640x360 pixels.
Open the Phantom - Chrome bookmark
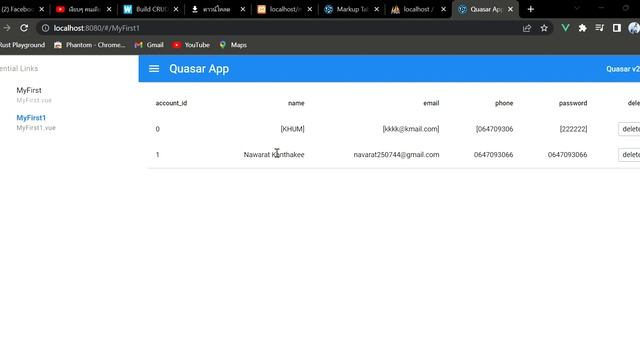point(90,45)
